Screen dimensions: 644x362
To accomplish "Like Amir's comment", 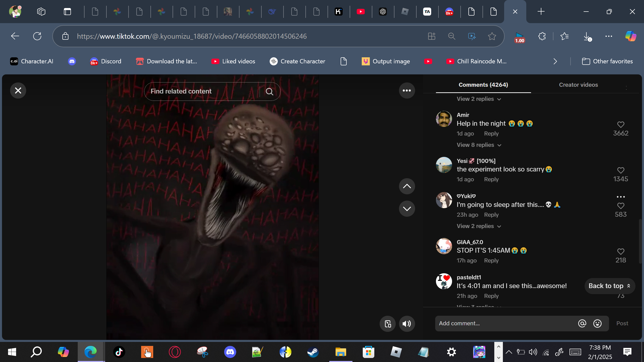I will coord(621,125).
